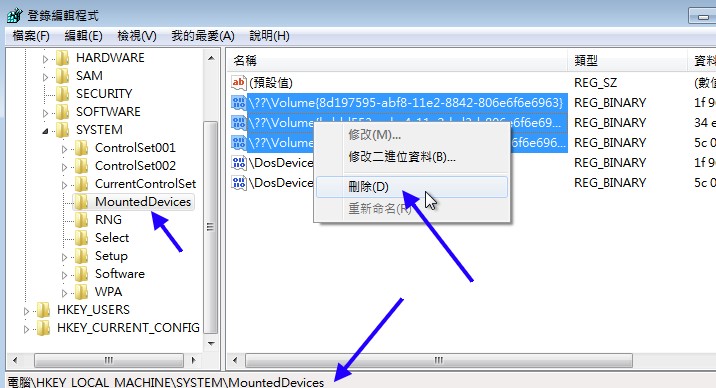The height and width of the screenshot is (388, 716).
Task: Choose 刪除(D) in the context menu
Action: pyautogui.click(x=411, y=187)
